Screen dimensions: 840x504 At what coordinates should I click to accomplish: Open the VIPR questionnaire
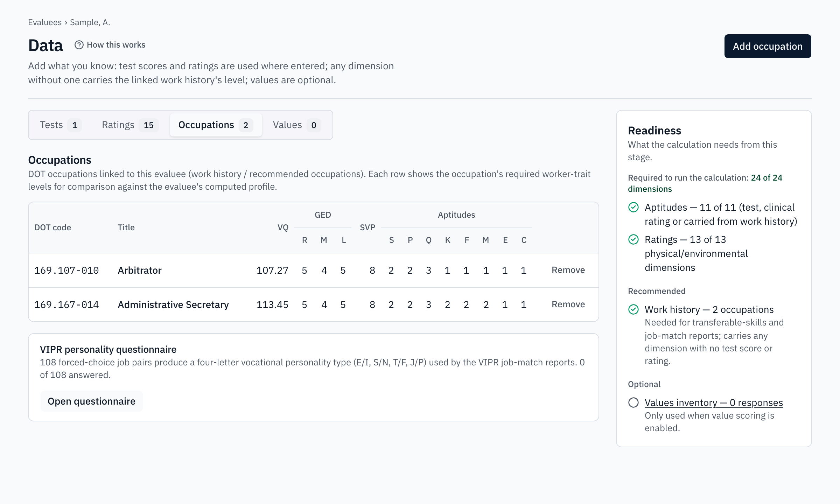pyautogui.click(x=91, y=401)
